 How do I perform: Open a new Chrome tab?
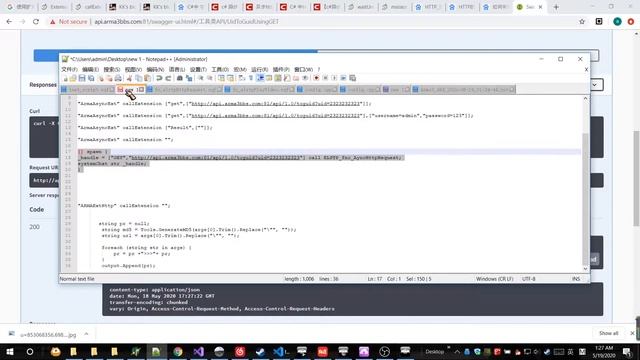click(x=556, y=7)
